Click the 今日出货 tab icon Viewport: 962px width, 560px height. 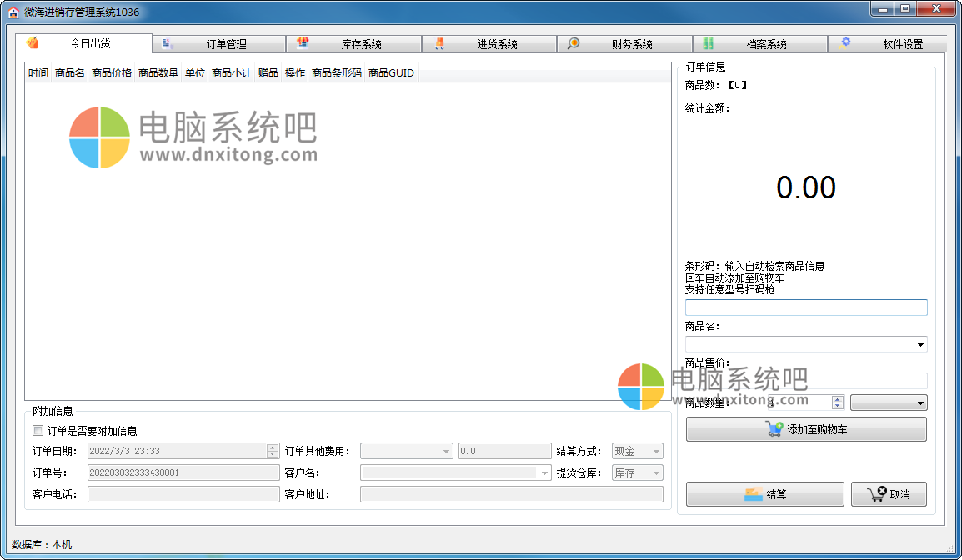[x=33, y=43]
